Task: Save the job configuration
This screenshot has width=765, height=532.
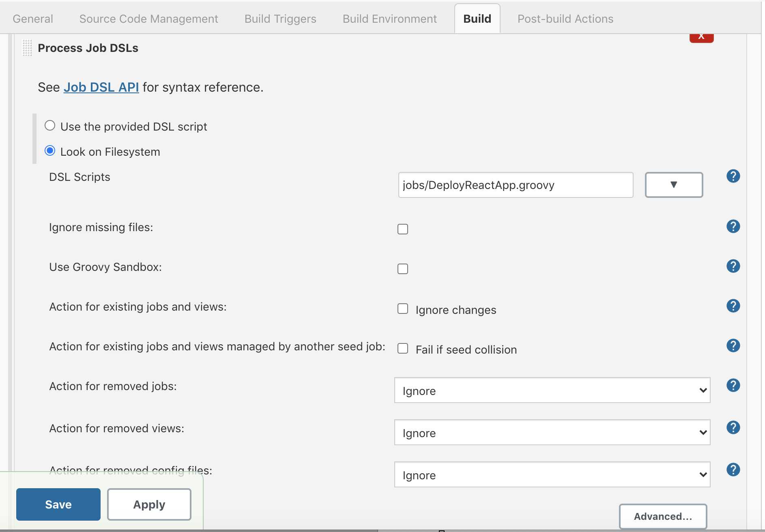Action: click(x=58, y=504)
